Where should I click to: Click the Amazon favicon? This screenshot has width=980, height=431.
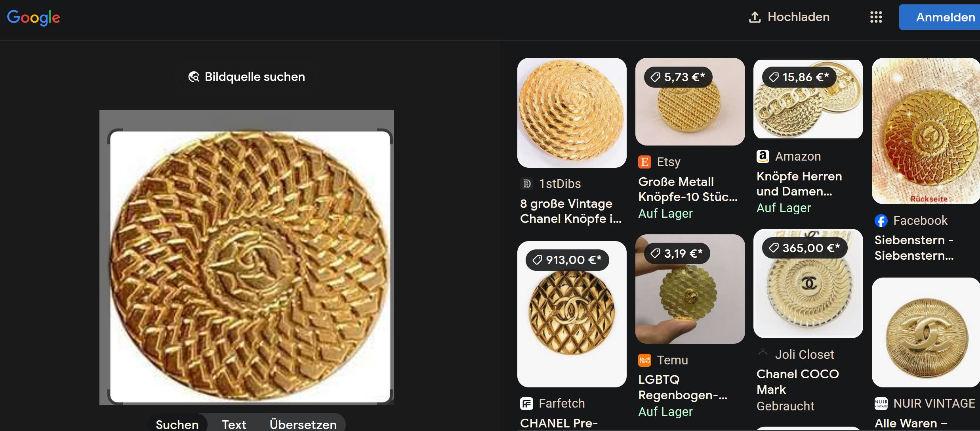pos(763,156)
